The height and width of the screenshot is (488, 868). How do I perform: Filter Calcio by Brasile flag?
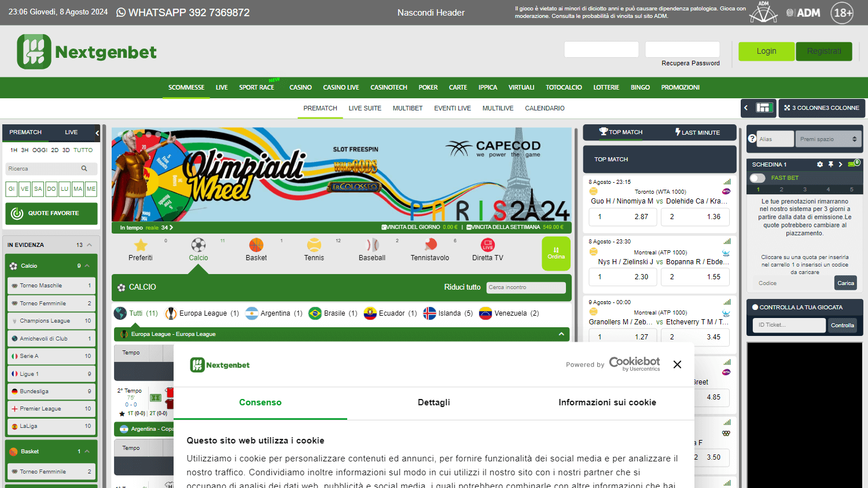tap(315, 313)
